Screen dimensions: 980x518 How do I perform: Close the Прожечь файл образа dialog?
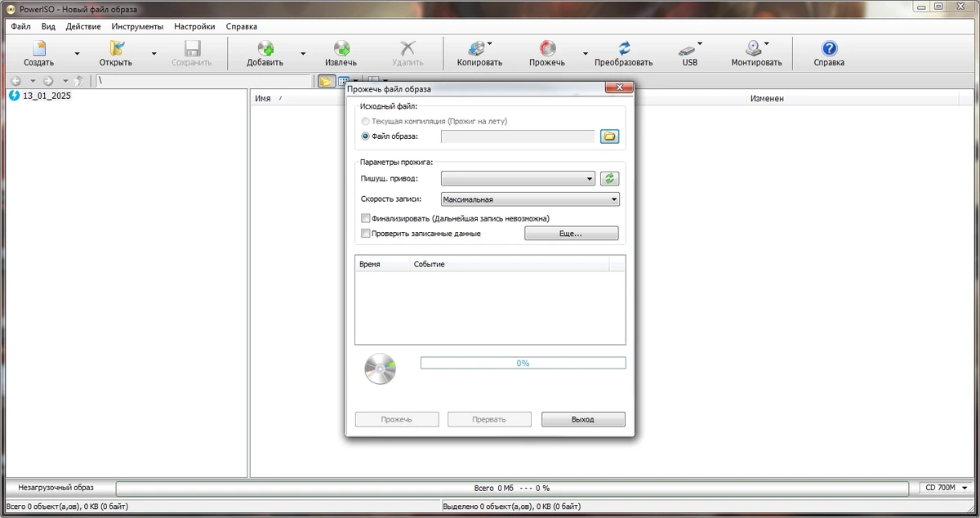619,87
